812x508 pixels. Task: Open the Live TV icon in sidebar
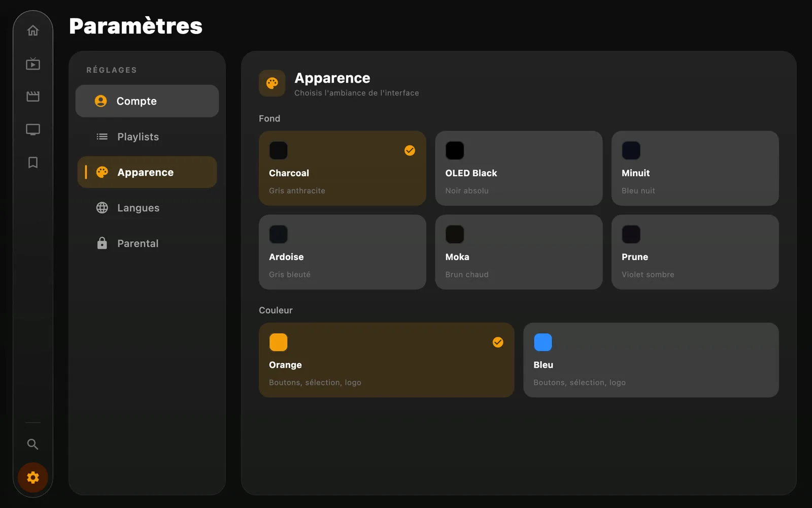[x=33, y=63]
